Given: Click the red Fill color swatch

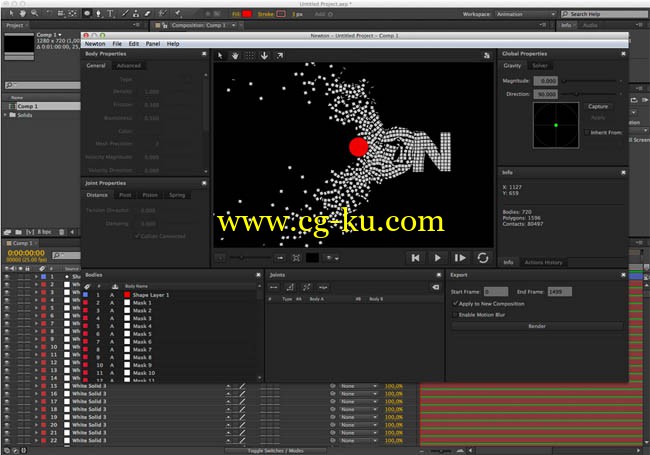Looking at the screenshot, I should click(247, 14).
